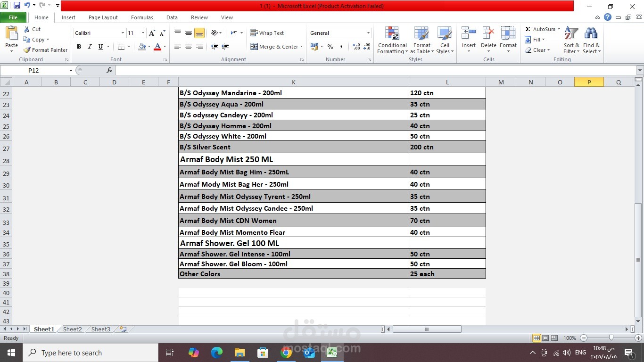This screenshot has height=362, width=644.
Task: Expand the Merge & Center dropdown arrow
Action: 302,47
